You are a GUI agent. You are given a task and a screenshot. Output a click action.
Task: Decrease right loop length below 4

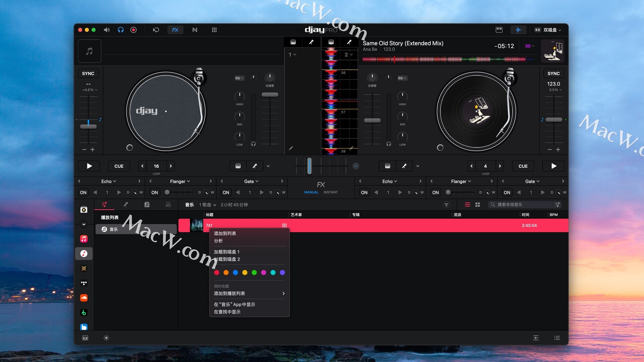[x=472, y=166]
